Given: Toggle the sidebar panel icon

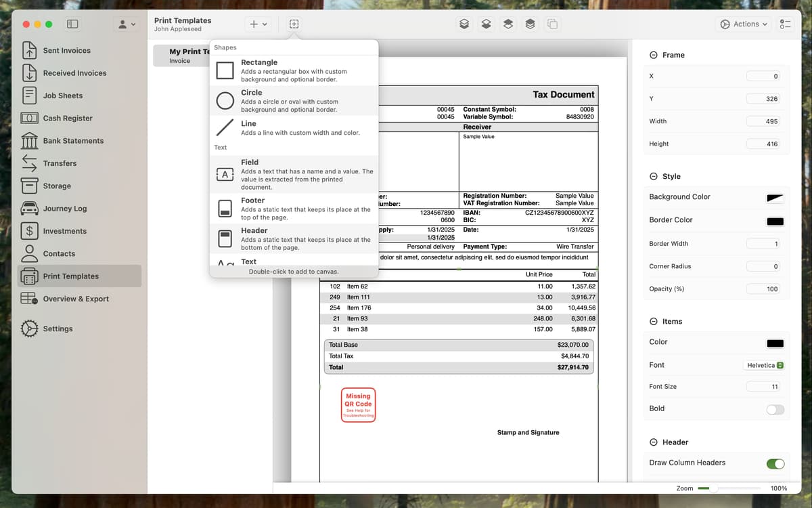Looking at the screenshot, I should [72, 24].
